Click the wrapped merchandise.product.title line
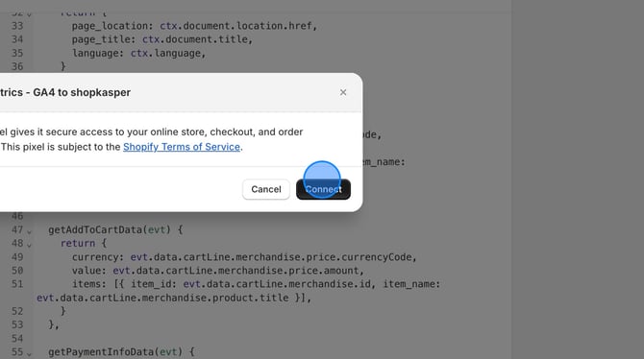The width and height of the screenshot is (644, 359). 174,298
